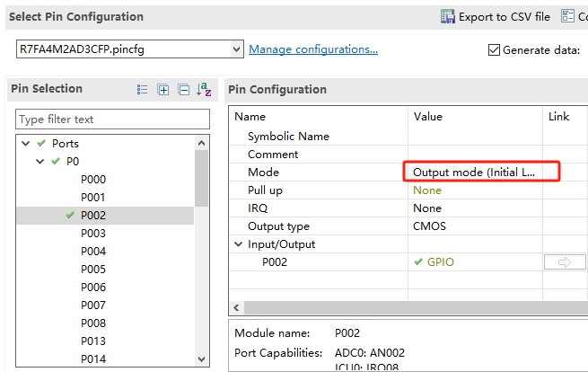Viewport: 588px width, 372px height.
Task: Click the IRQ property label
Action: 258,208
